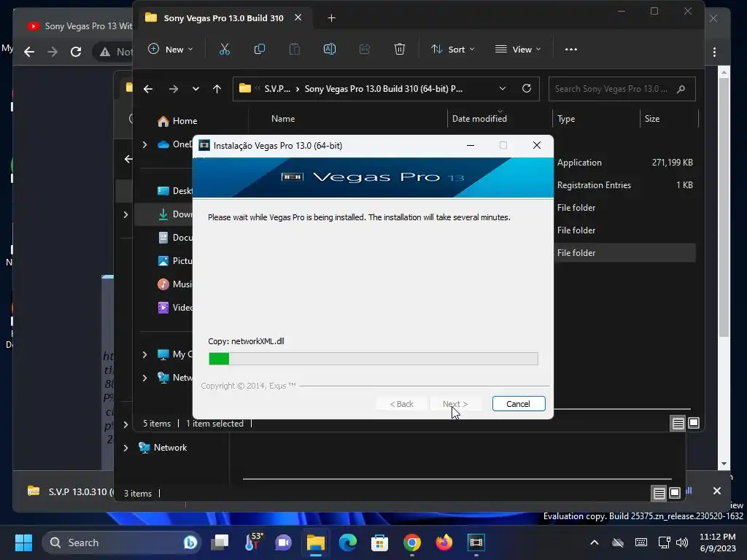Open the Sort dropdown in File Explorer

(x=452, y=49)
